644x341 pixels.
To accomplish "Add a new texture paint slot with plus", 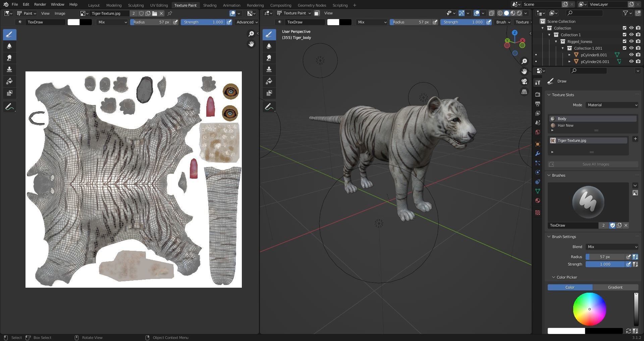I will (x=635, y=139).
